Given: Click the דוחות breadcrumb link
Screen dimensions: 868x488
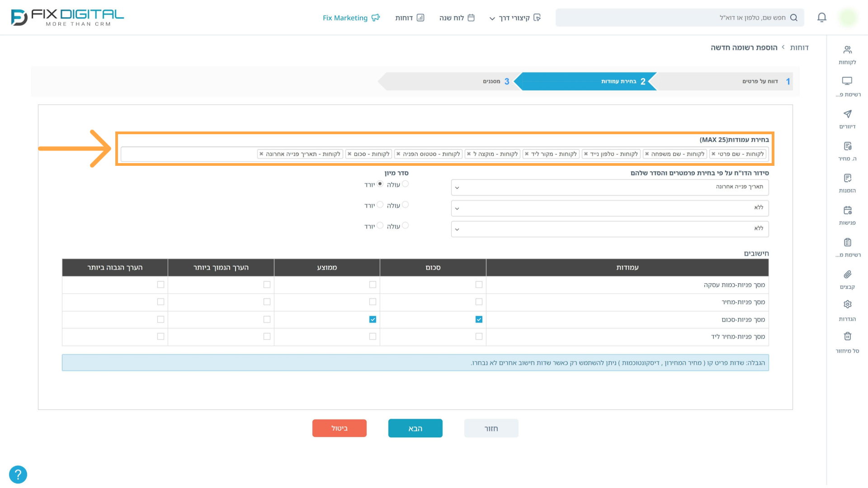Looking at the screenshot, I should point(799,47).
